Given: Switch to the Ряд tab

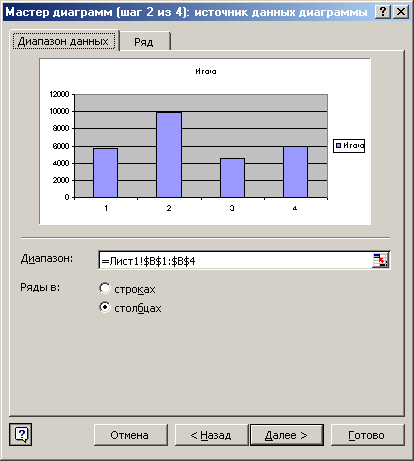Looking at the screenshot, I should click(144, 42).
